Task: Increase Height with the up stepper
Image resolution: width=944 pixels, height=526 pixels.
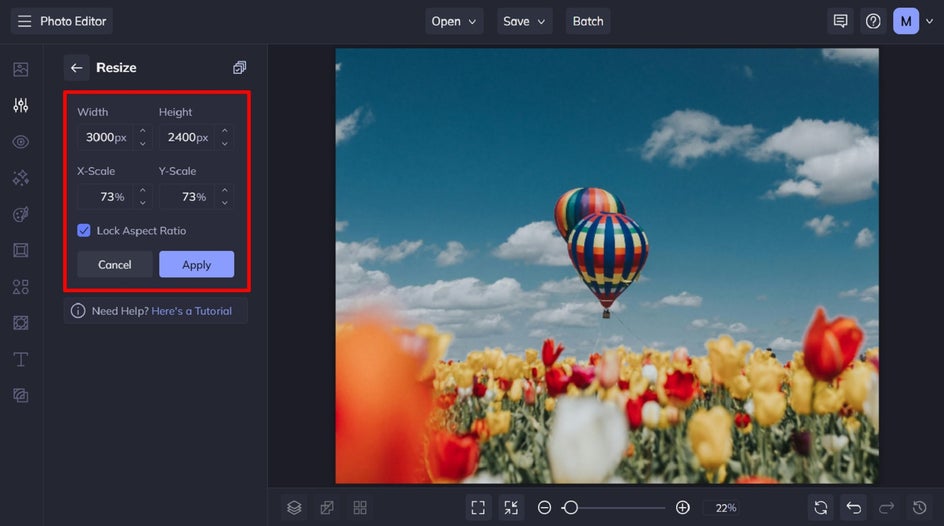Action: point(225,131)
